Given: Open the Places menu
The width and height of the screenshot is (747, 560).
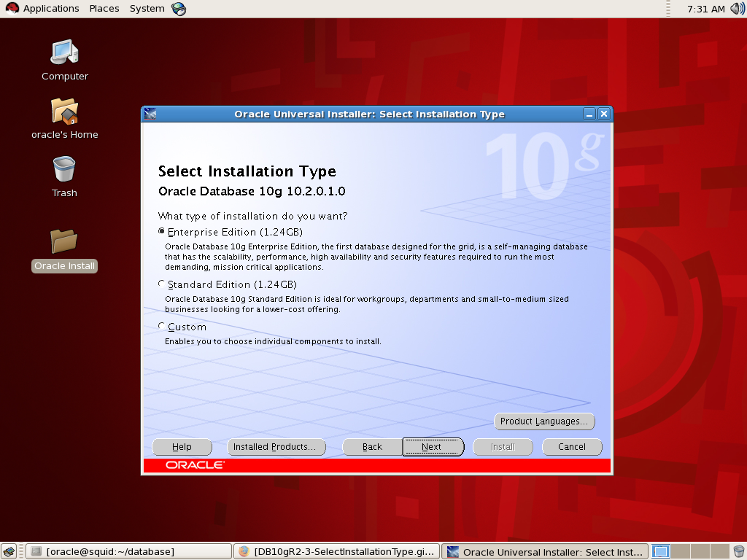Looking at the screenshot, I should tap(104, 9).
